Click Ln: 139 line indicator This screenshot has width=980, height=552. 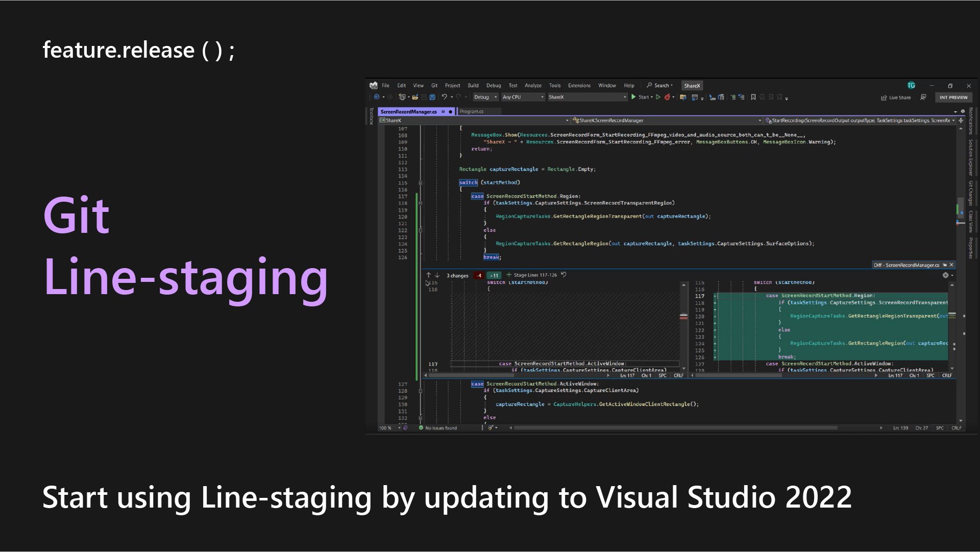(900, 428)
